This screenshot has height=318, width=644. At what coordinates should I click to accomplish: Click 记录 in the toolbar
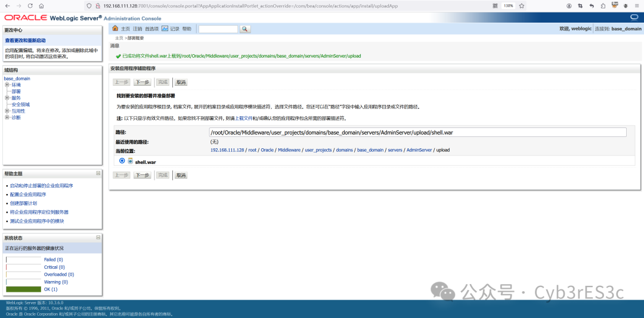click(x=175, y=29)
